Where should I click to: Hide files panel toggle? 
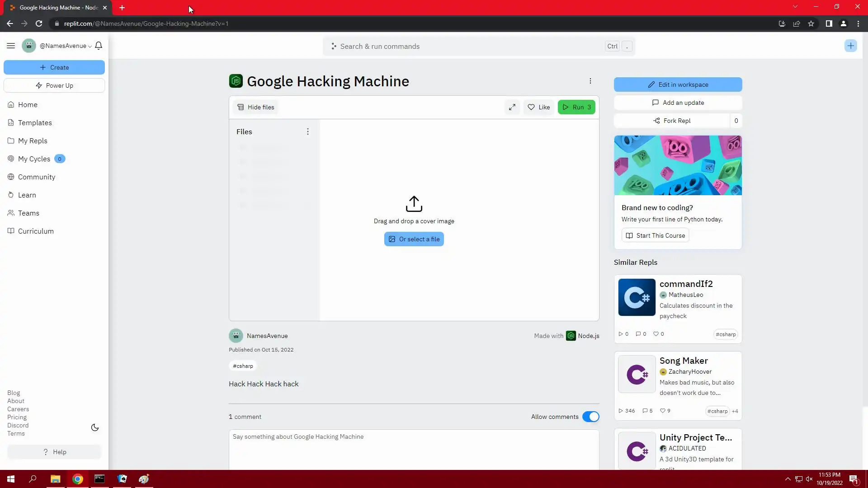coord(256,107)
